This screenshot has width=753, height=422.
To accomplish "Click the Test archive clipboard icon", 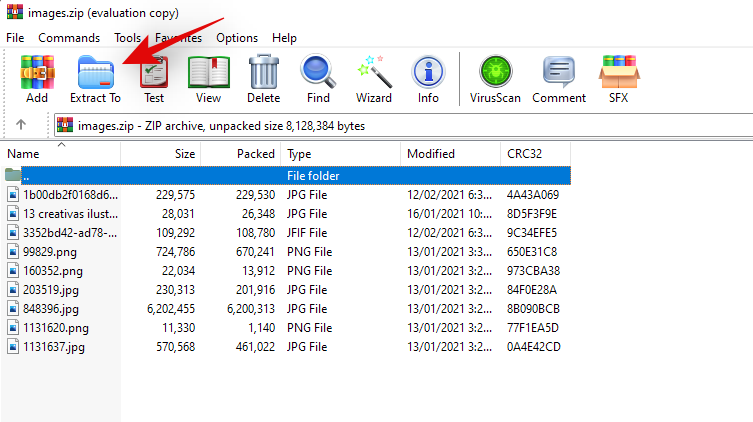I will 154,72.
